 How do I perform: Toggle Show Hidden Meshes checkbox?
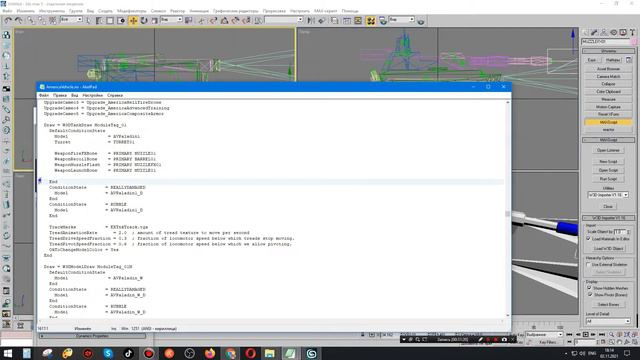point(589,288)
